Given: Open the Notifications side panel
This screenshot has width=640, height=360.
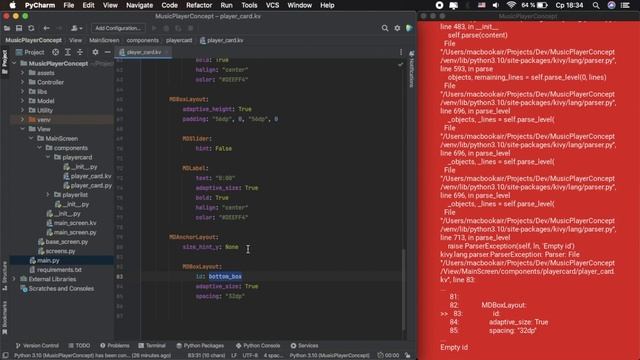Looking at the screenshot, I should point(411,69).
